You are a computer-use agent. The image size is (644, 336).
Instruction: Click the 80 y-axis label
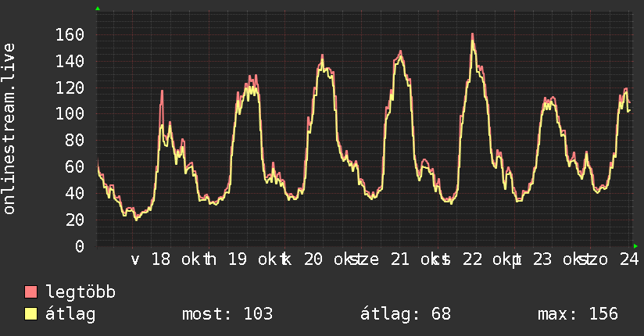point(75,141)
